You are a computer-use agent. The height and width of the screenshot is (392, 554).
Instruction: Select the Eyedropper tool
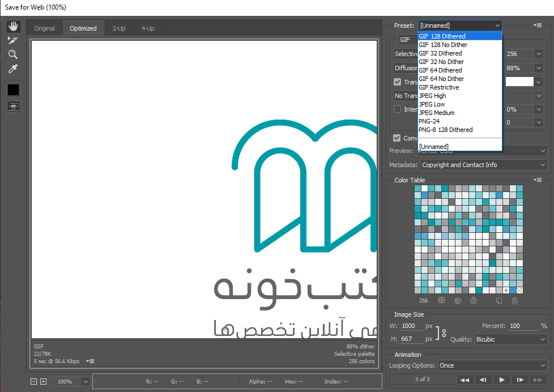(13, 69)
